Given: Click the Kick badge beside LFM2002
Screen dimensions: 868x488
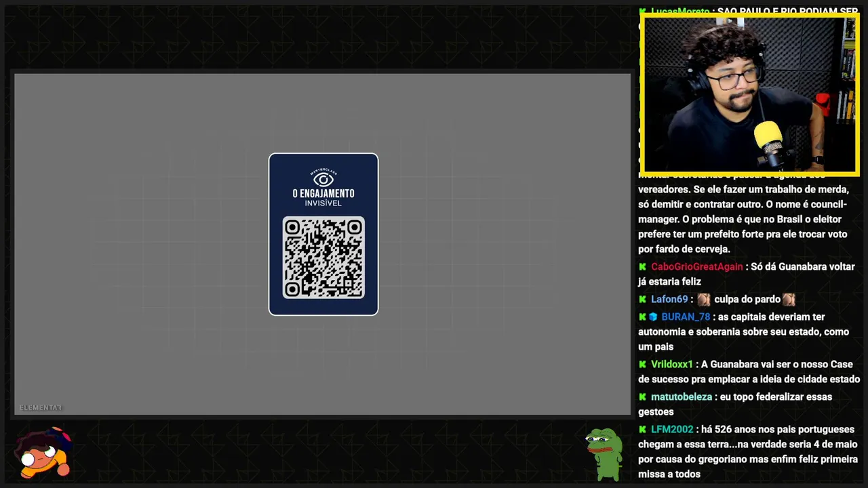Looking at the screenshot, I should (x=642, y=430).
